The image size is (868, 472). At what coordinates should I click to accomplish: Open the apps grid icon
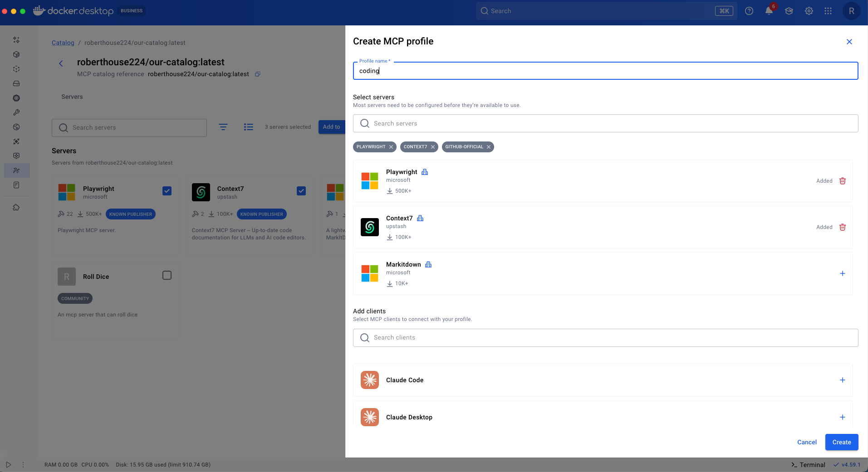tap(828, 11)
